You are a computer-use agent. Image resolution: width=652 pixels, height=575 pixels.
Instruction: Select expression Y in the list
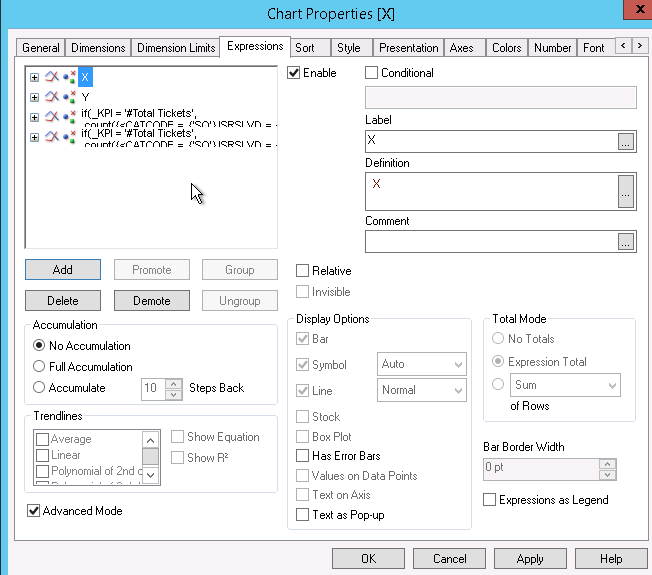tap(85, 97)
